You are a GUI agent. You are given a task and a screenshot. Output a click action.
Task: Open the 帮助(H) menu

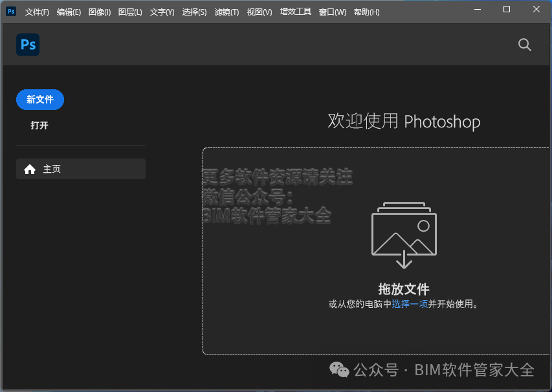pyautogui.click(x=367, y=12)
